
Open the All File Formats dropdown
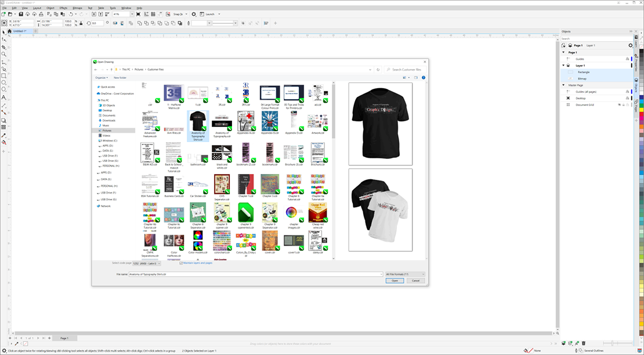[405, 274]
